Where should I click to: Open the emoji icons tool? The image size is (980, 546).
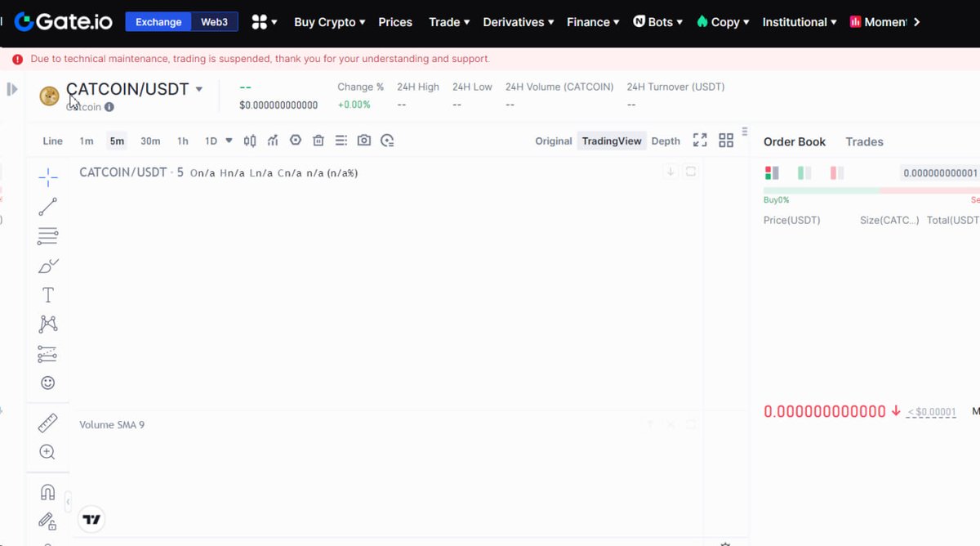coord(48,383)
